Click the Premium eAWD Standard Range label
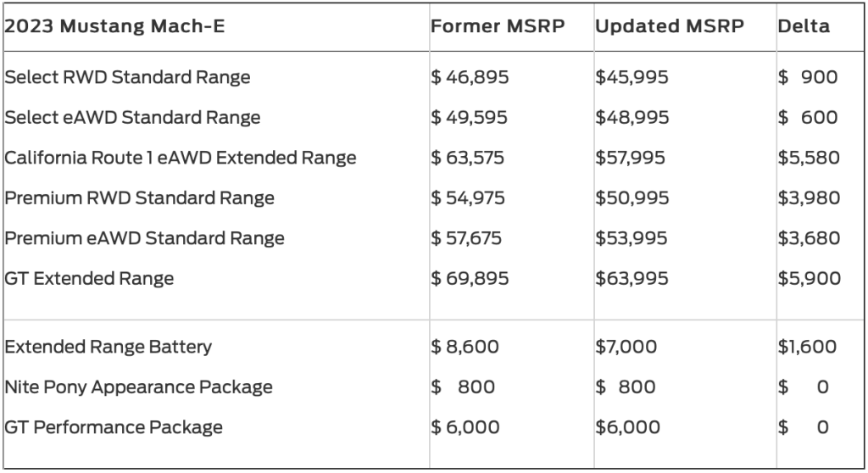This screenshot has height=473, width=868. (144, 238)
